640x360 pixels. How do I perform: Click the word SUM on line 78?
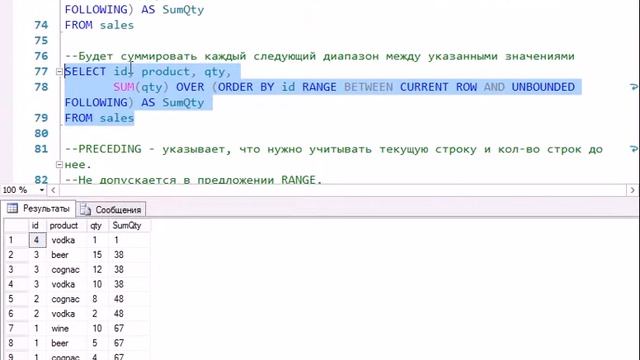pos(124,87)
